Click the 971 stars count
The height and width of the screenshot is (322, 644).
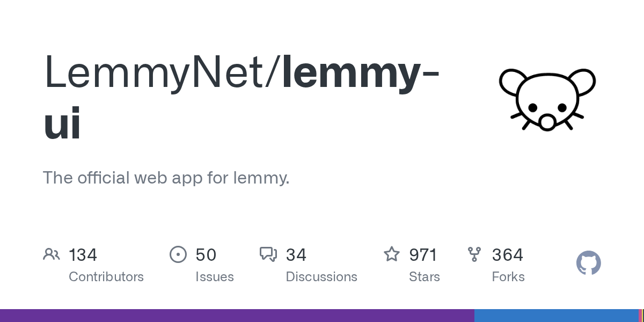pos(424,254)
